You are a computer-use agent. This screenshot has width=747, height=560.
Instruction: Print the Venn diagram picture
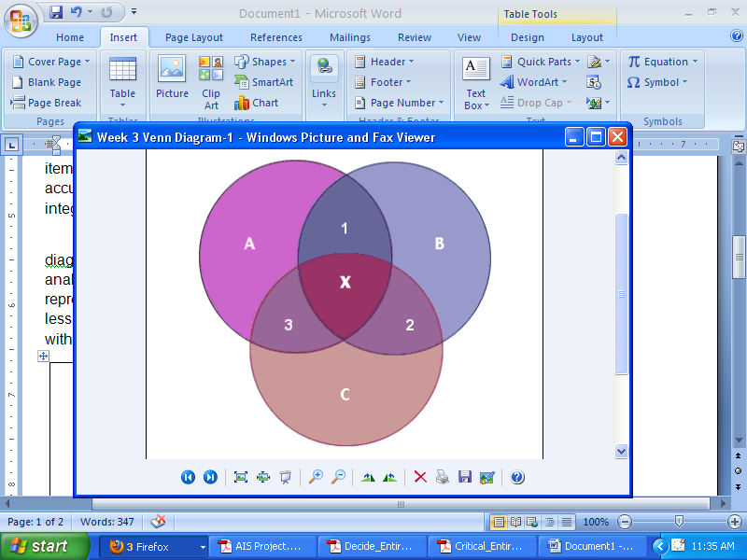click(443, 477)
